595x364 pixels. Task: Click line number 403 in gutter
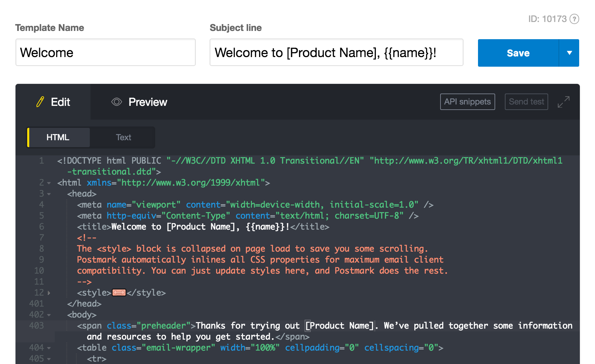click(x=36, y=326)
